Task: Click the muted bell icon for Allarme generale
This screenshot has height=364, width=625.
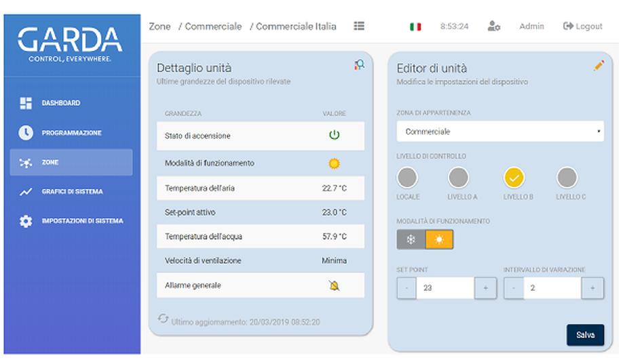Action: pos(334,285)
